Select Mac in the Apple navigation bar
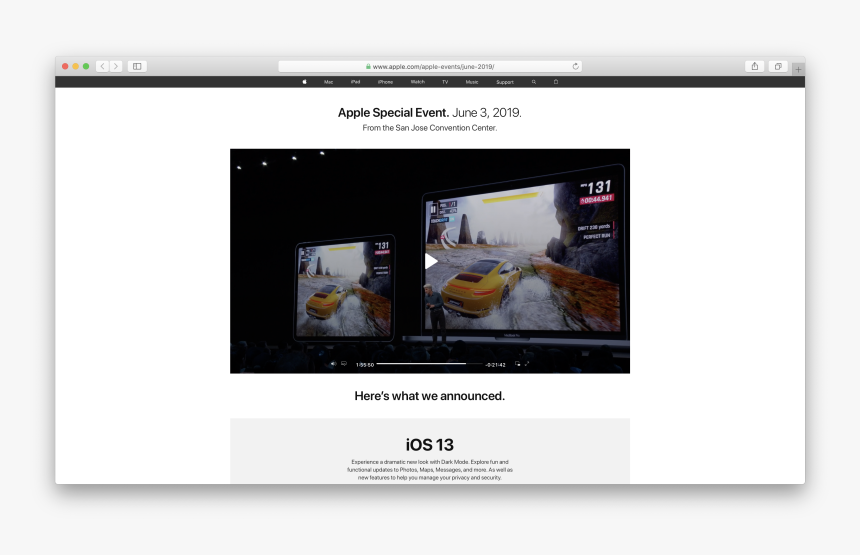This screenshot has width=860, height=555. [x=328, y=82]
